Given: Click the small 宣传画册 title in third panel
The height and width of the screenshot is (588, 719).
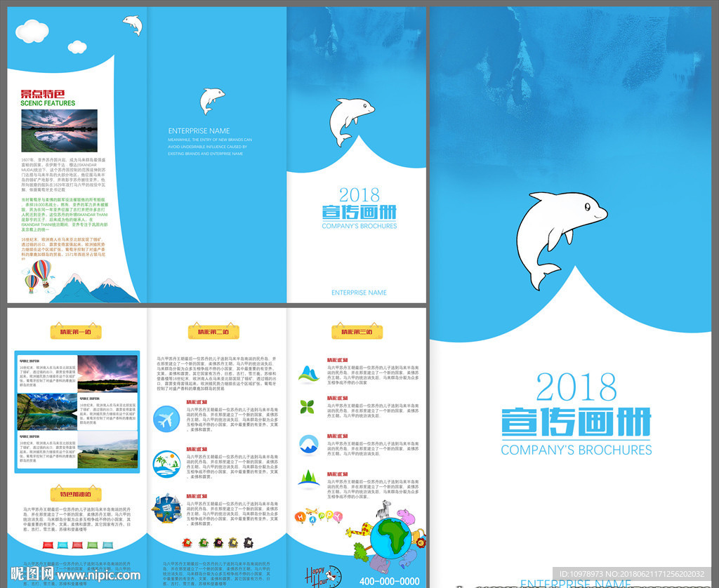Looking at the screenshot, I should tap(359, 212).
